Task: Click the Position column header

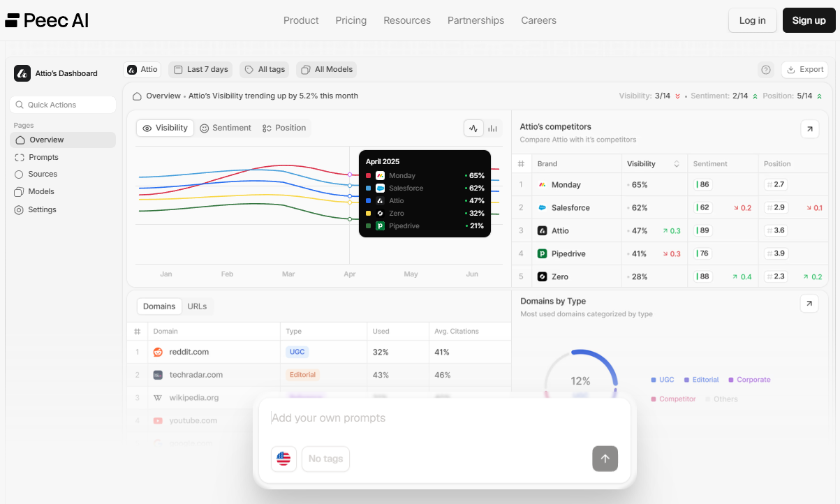Action: click(x=777, y=164)
